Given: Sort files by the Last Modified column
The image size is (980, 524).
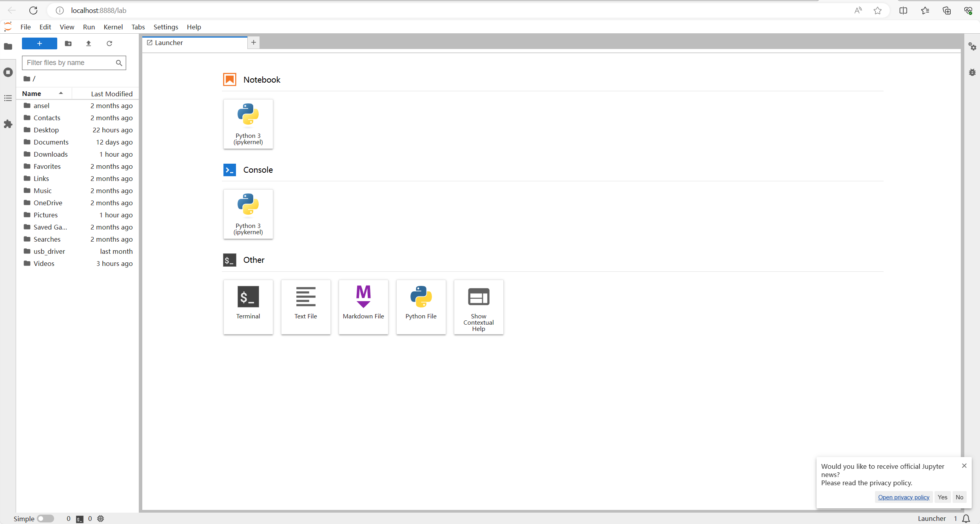Looking at the screenshot, I should [x=112, y=94].
